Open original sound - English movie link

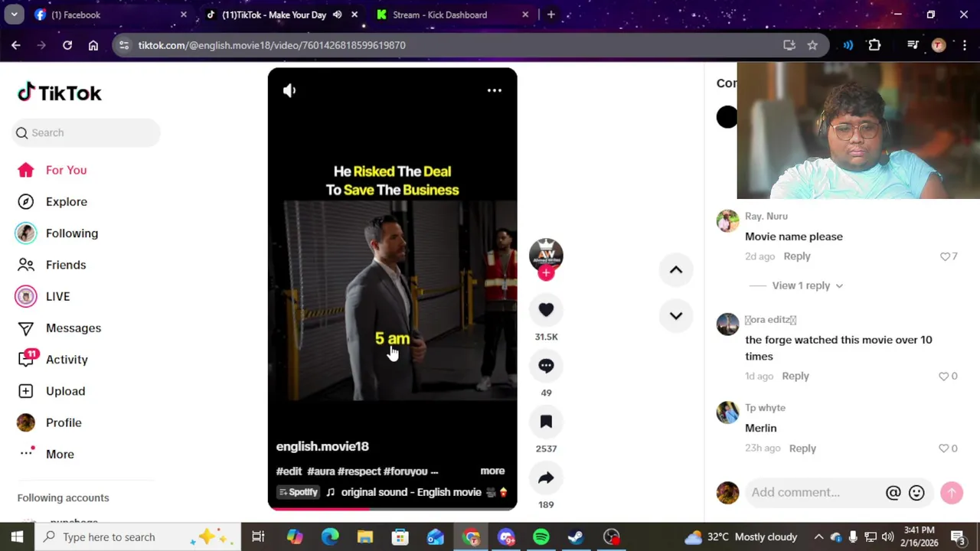click(x=417, y=492)
